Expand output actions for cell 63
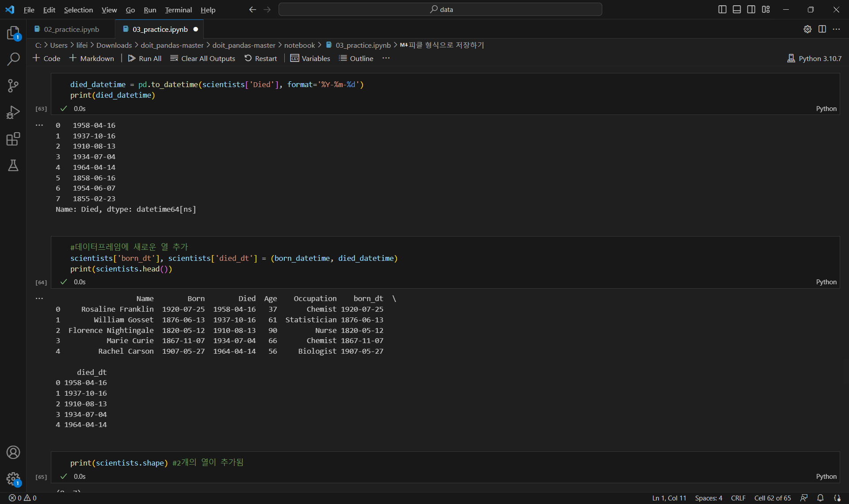The image size is (849, 504). (x=39, y=125)
